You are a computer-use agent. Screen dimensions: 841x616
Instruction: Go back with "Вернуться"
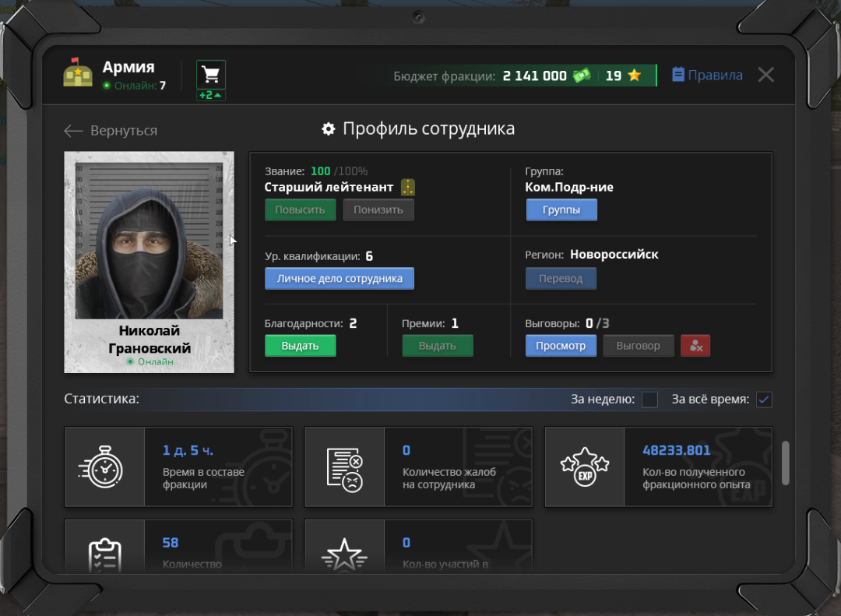tap(111, 131)
